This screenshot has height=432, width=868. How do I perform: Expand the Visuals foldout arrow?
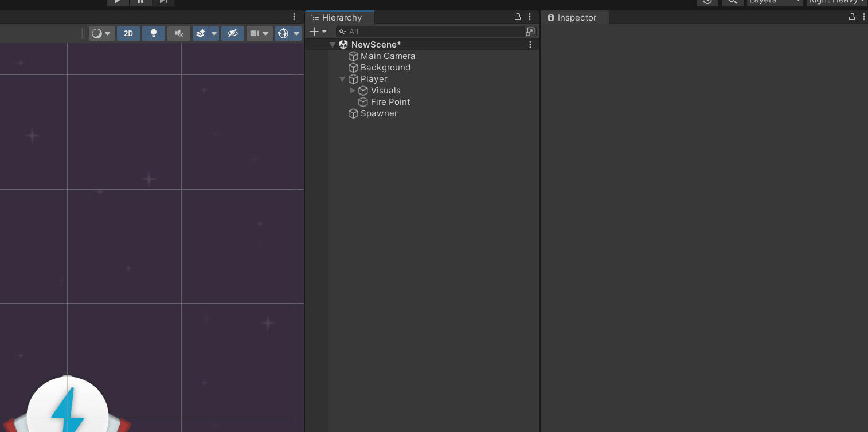pos(353,91)
